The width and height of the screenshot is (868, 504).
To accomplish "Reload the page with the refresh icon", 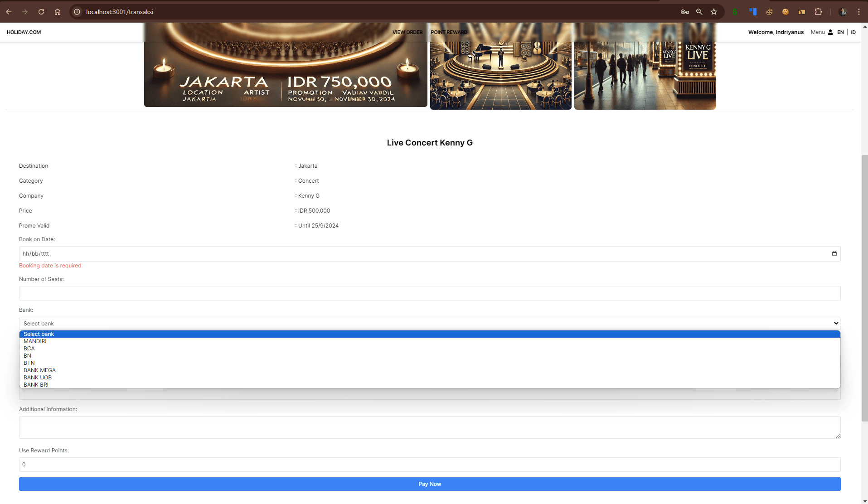I will tap(41, 12).
